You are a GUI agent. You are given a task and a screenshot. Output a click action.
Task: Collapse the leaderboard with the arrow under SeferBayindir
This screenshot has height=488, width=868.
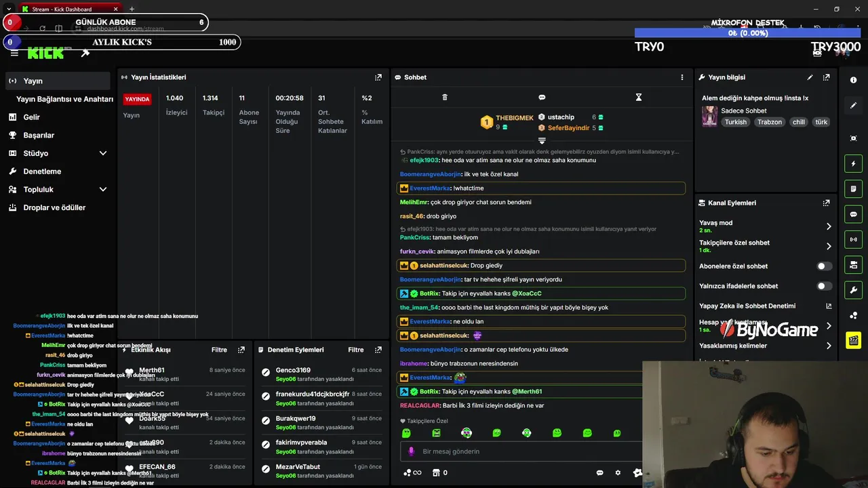point(542,141)
